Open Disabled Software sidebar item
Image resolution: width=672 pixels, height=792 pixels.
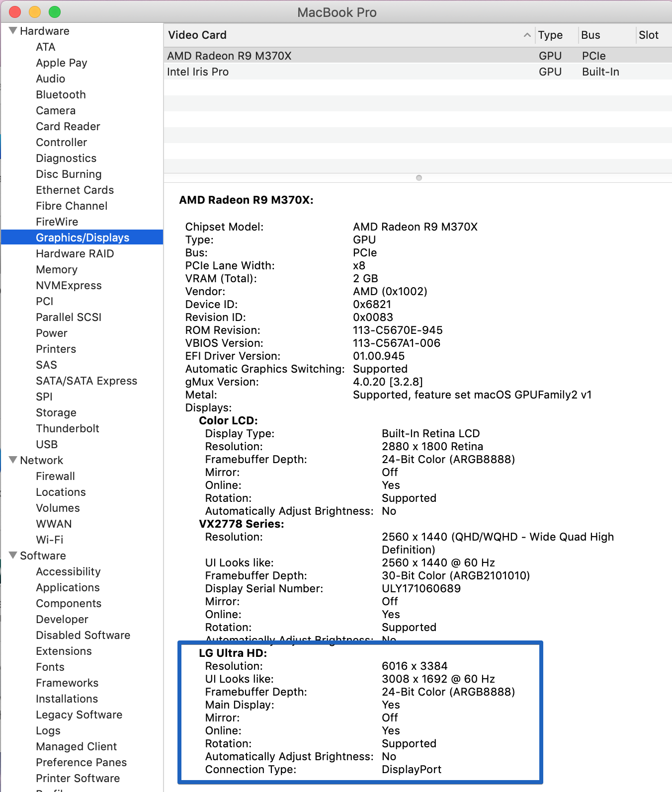coord(83,635)
